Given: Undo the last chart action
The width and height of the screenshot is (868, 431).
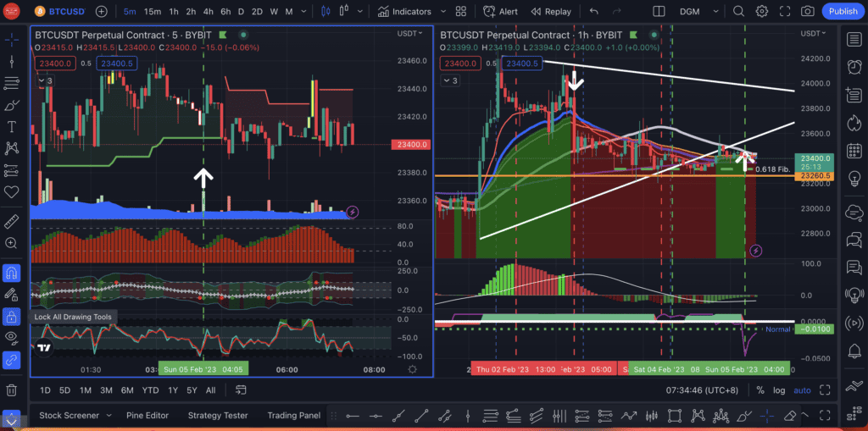Looking at the screenshot, I should pyautogui.click(x=594, y=11).
